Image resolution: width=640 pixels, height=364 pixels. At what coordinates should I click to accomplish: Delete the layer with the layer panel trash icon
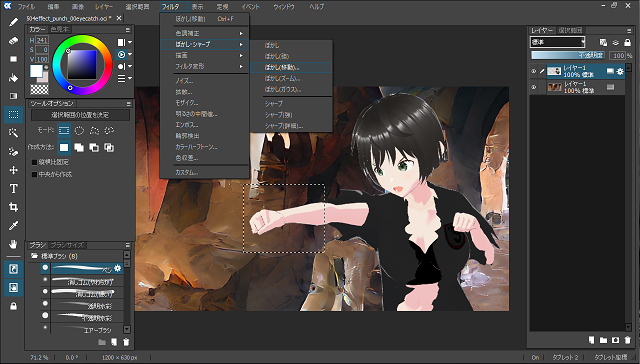click(x=627, y=340)
